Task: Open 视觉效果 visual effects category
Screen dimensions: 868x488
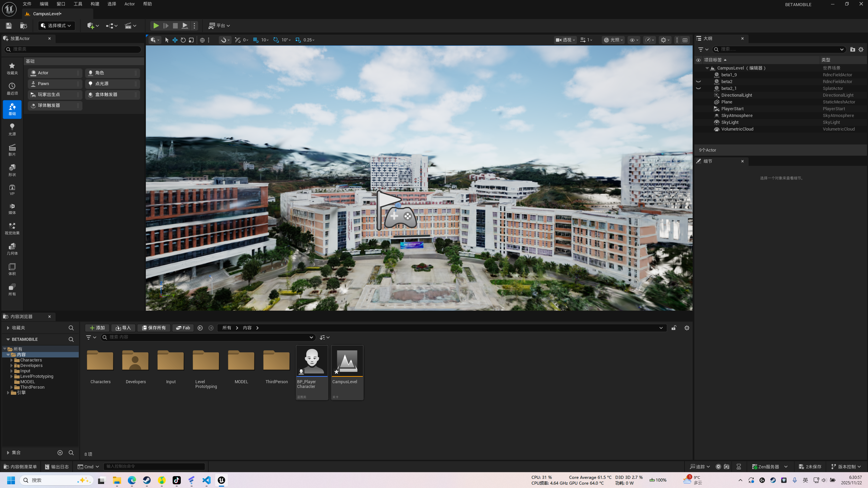Action: tap(12, 229)
